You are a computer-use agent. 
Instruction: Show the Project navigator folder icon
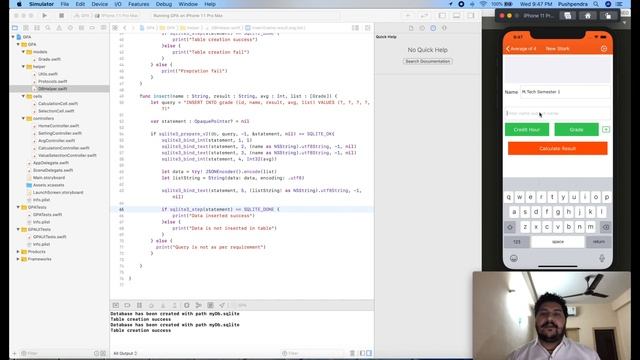point(15,28)
